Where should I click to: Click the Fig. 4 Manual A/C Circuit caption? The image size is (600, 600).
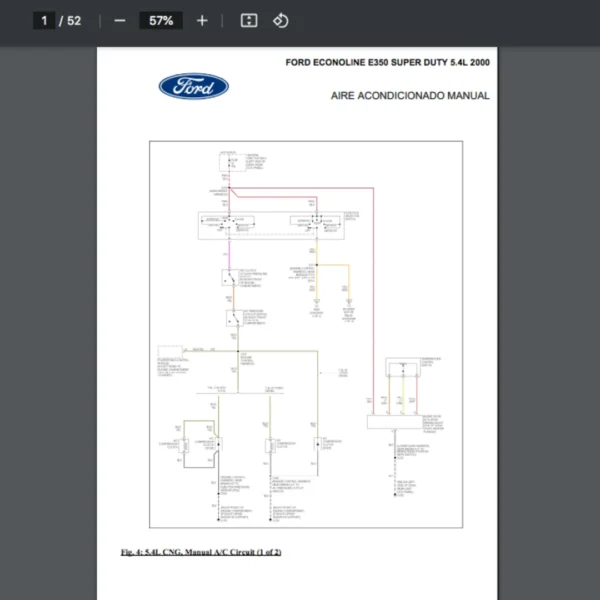pyautogui.click(x=201, y=552)
